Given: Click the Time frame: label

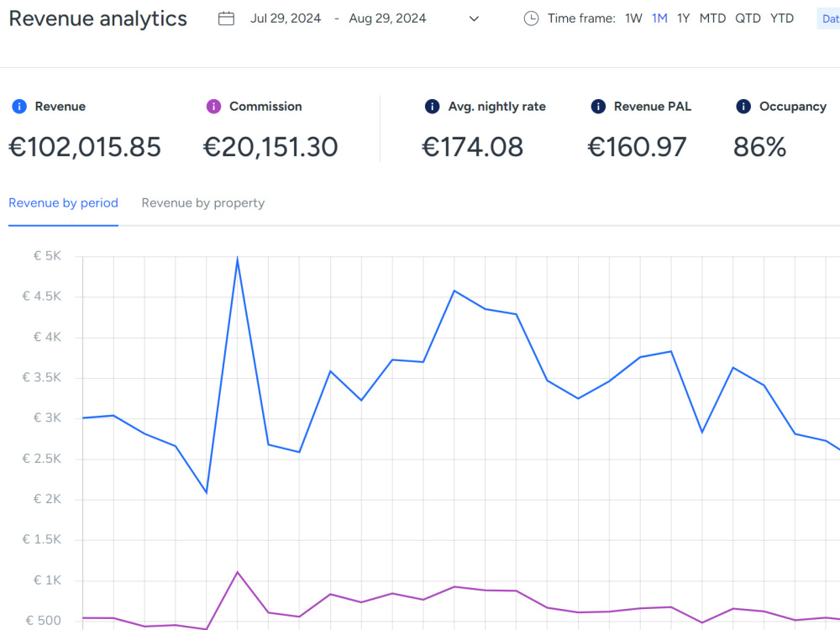Looking at the screenshot, I should tap(581, 18).
